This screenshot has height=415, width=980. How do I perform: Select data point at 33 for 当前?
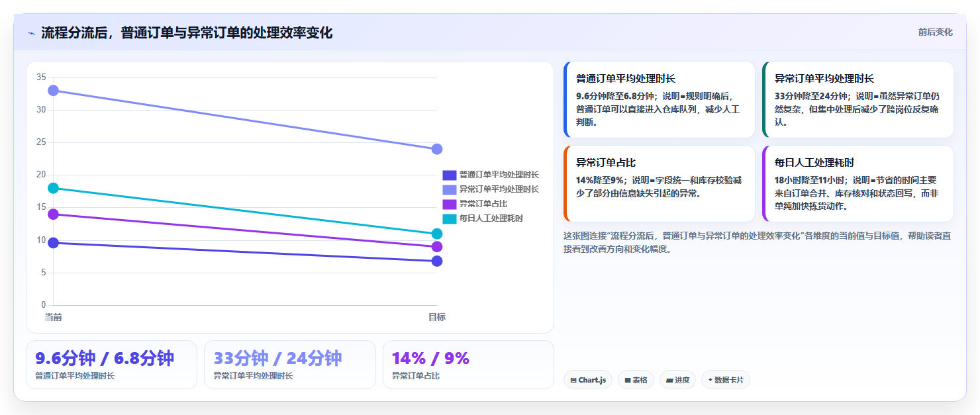[x=53, y=90]
